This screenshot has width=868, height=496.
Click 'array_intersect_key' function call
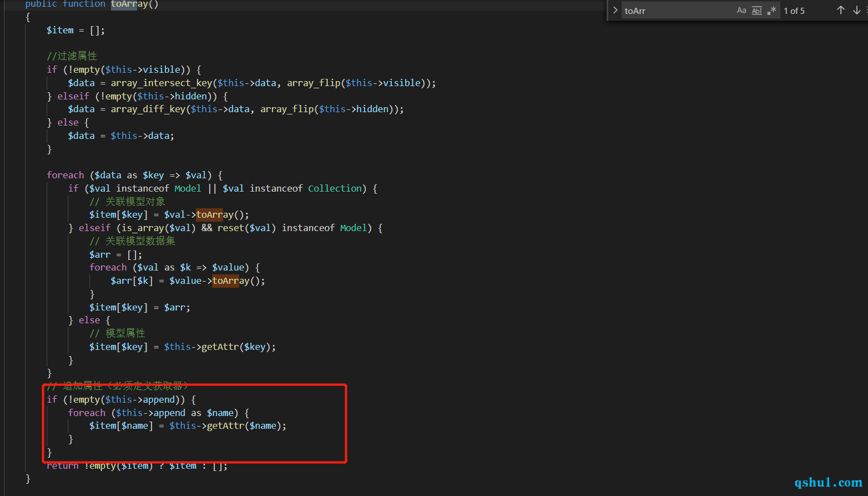[x=162, y=83]
